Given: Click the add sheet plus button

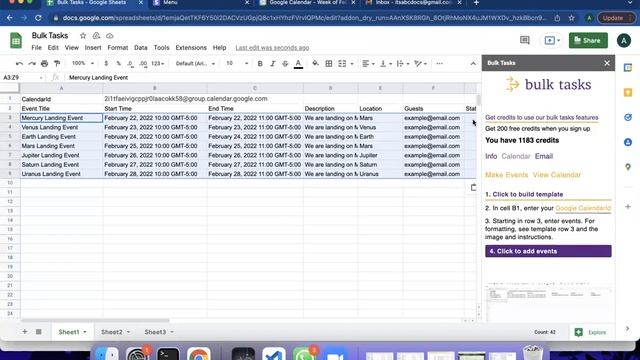Looking at the screenshot, I should [x=24, y=332].
